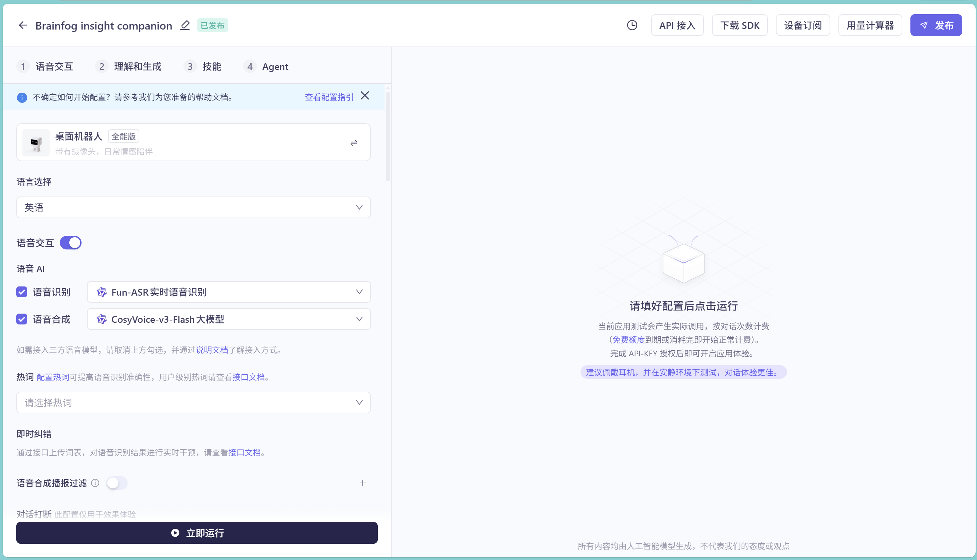The image size is (977, 560).
Task: Open the Agent tab
Action: coord(266,67)
